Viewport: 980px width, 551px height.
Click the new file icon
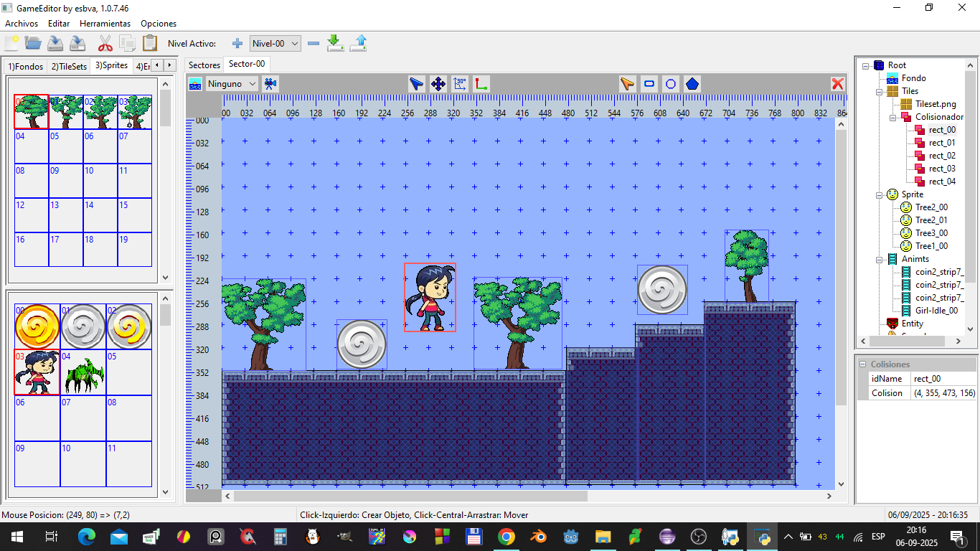[x=12, y=43]
